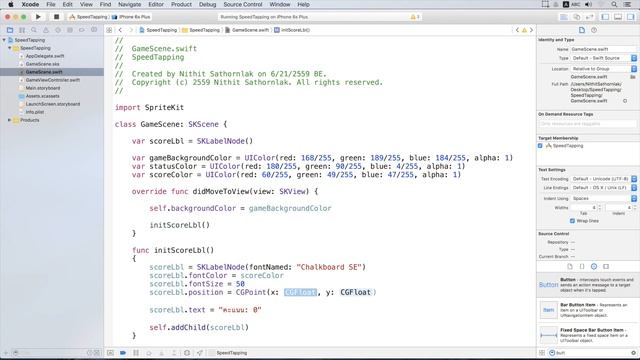640x360 pixels.
Task: Show the Quick Help inspector
Action: pos(594,30)
